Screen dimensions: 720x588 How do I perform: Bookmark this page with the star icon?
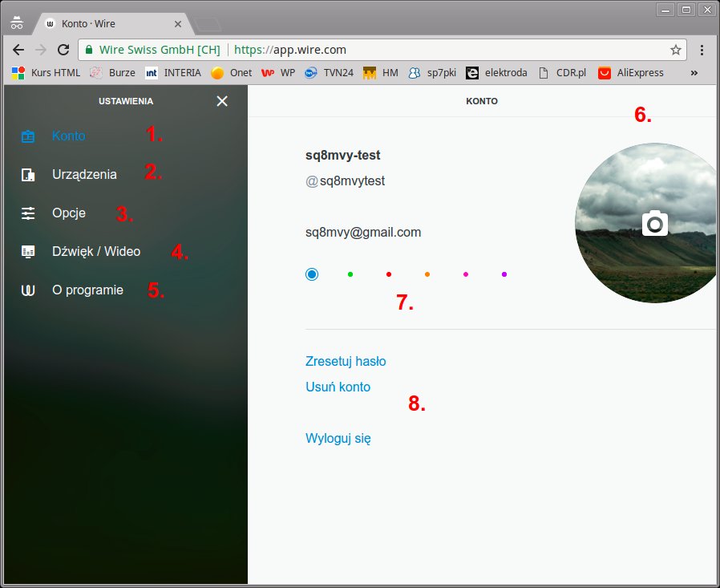click(x=675, y=50)
